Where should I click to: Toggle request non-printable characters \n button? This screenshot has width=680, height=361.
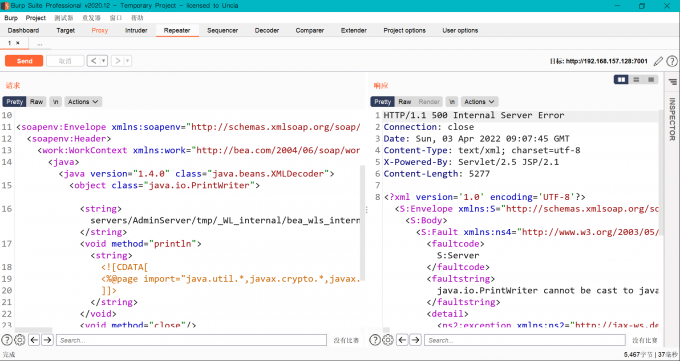point(56,102)
